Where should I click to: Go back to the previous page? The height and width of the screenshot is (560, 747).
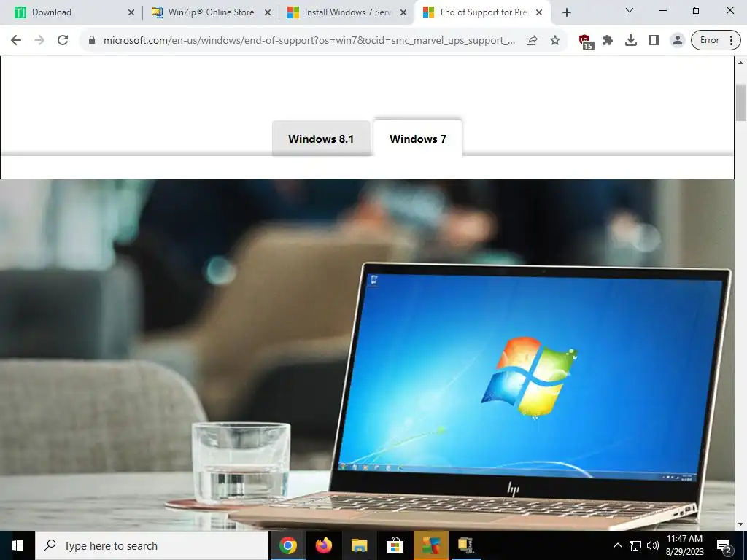click(16, 41)
